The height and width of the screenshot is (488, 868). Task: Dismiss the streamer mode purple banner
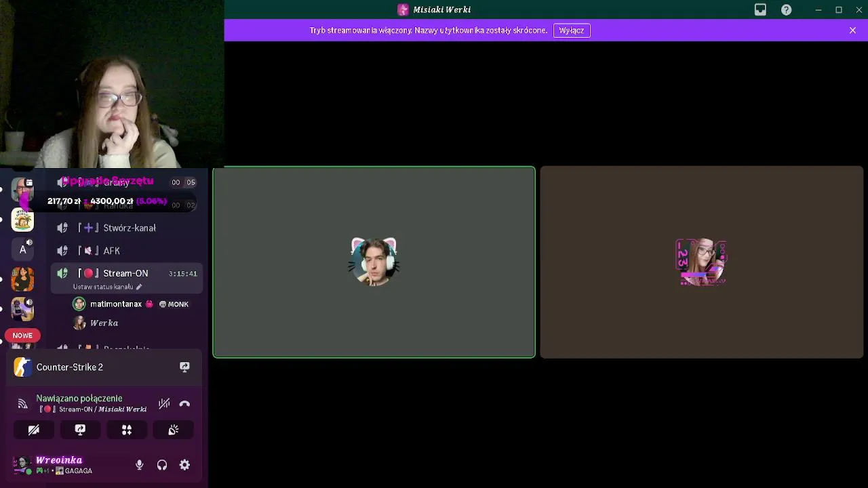[852, 30]
